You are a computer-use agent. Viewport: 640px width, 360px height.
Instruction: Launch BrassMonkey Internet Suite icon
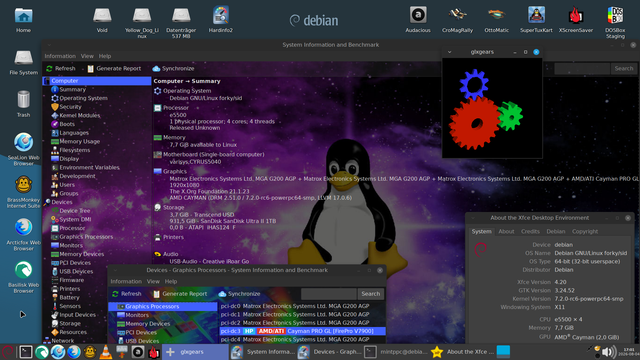(23, 192)
